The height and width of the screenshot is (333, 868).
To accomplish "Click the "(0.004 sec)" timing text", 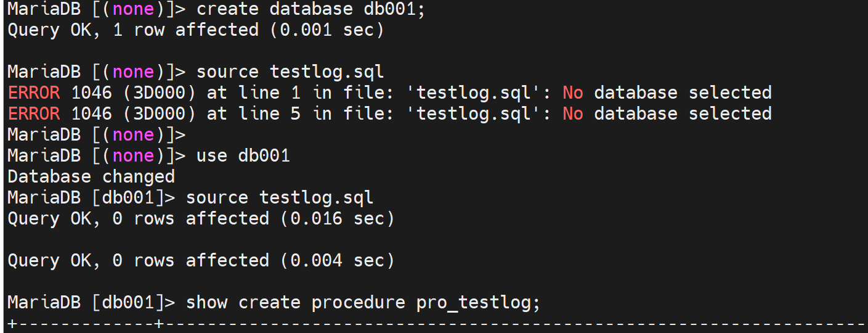I will (337, 261).
